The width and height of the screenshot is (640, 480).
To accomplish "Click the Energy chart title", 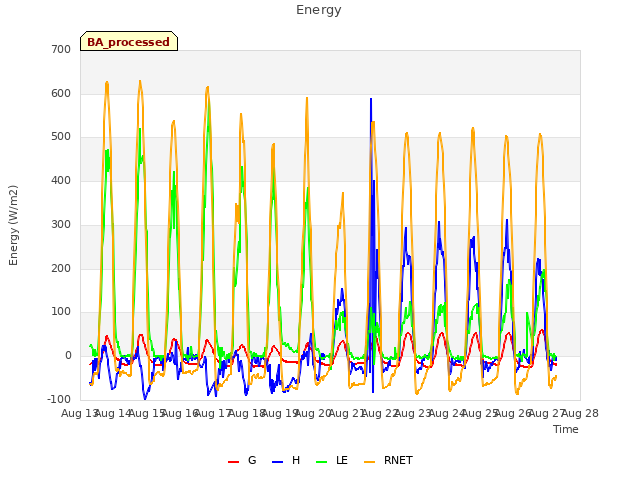I will tap(318, 10).
